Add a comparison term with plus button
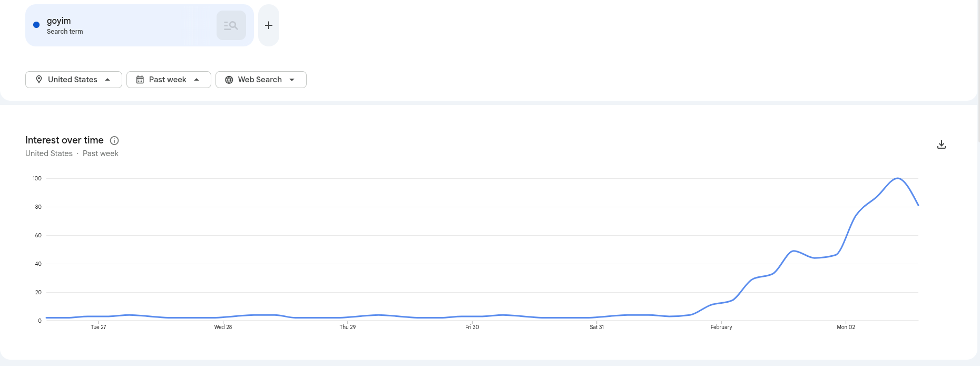 click(269, 25)
